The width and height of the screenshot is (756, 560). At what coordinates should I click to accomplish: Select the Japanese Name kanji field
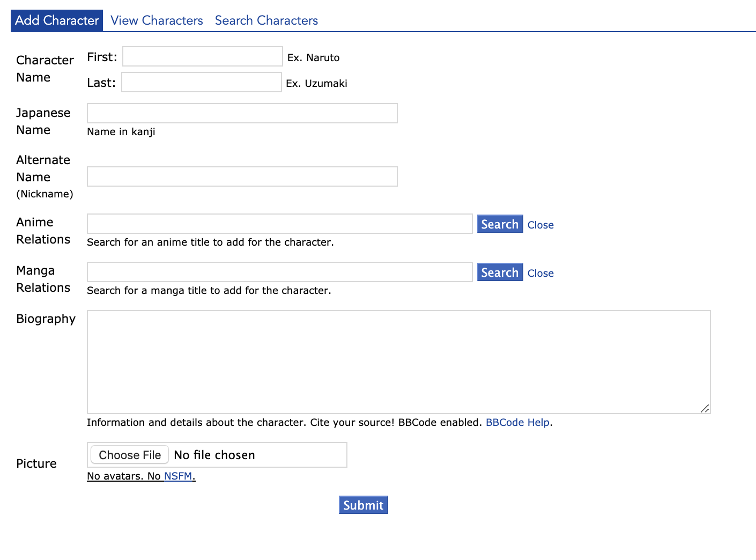(242, 113)
